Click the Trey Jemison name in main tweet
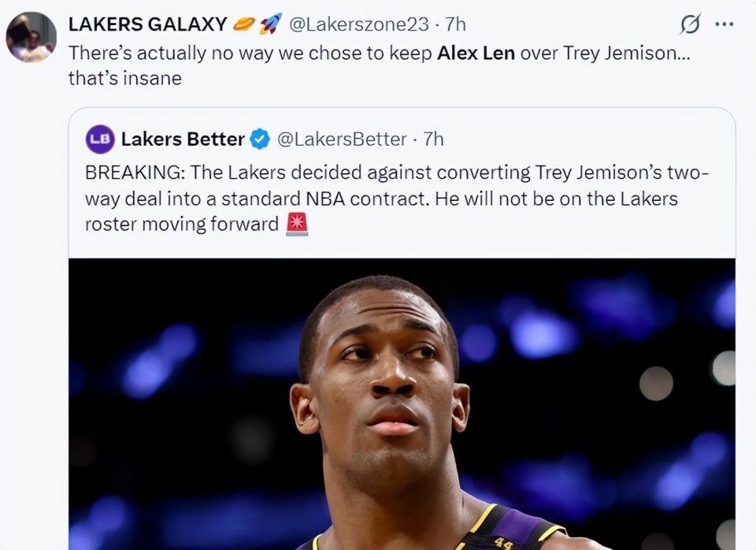 coord(624,53)
